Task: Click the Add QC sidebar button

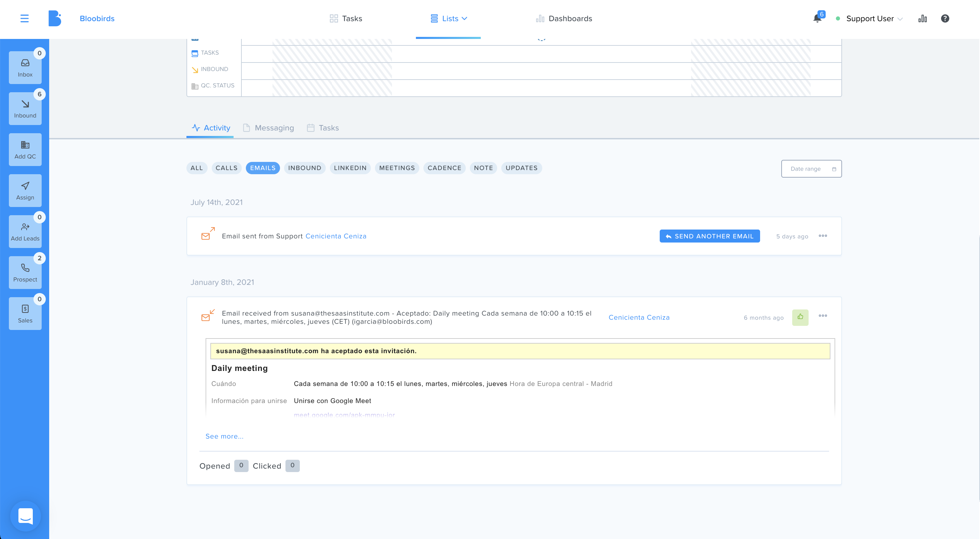Action: tap(25, 150)
